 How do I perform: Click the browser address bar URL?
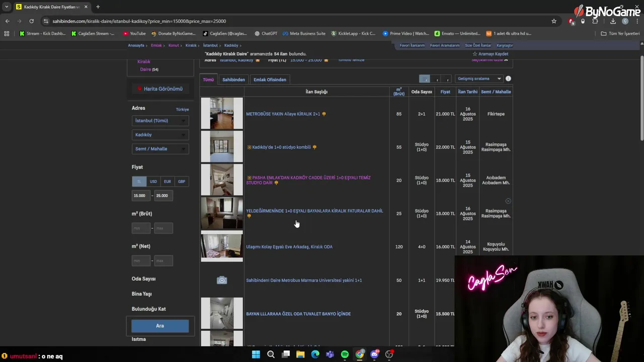[x=139, y=21]
